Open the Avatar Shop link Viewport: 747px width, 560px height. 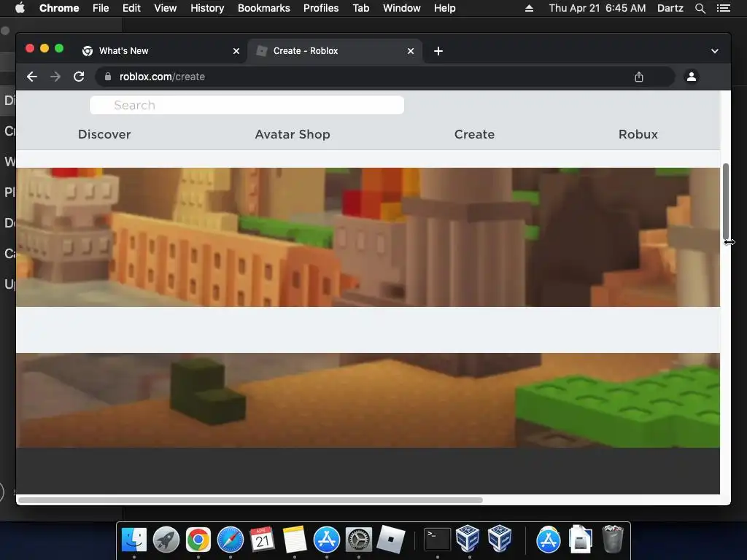293,134
